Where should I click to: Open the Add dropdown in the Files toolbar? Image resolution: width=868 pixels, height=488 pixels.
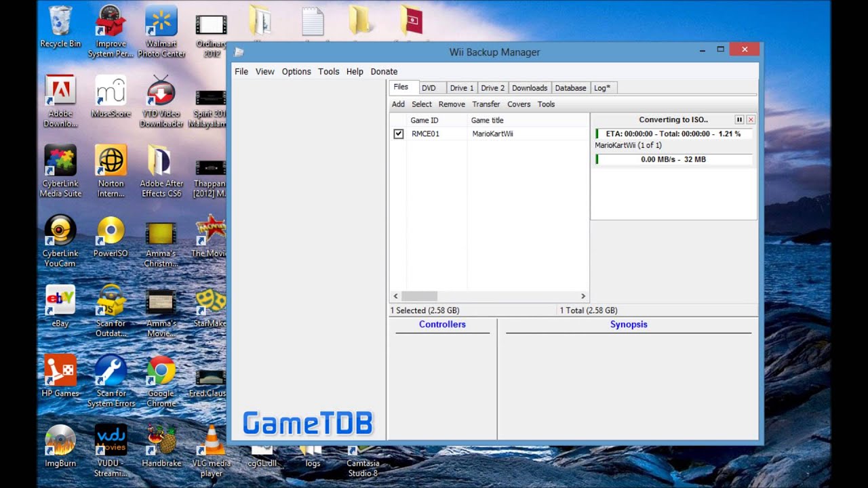click(x=398, y=104)
